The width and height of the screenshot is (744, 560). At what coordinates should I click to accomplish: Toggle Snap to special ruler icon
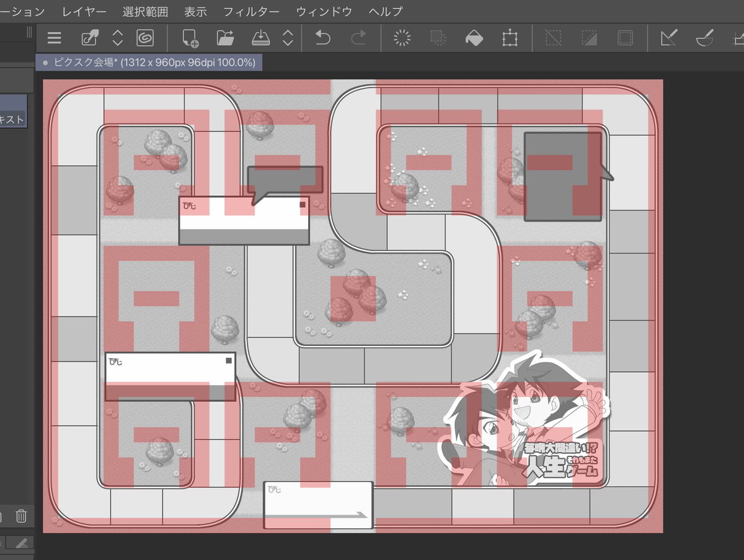704,38
